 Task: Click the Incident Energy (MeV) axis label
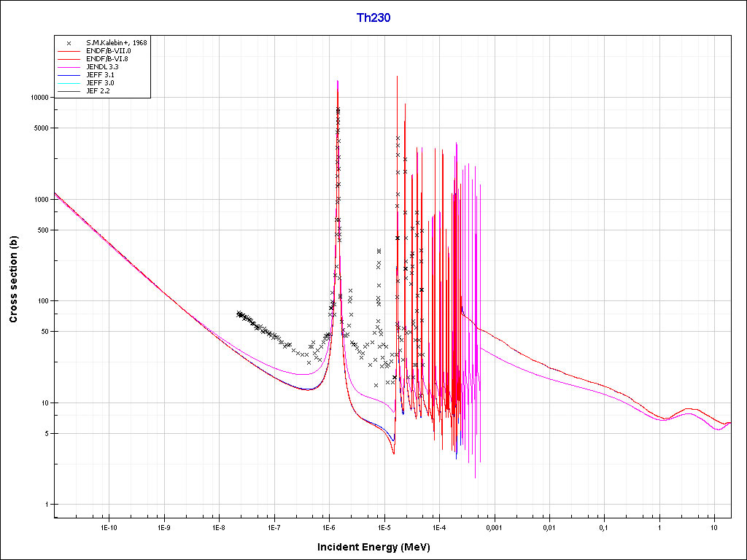(373, 547)
